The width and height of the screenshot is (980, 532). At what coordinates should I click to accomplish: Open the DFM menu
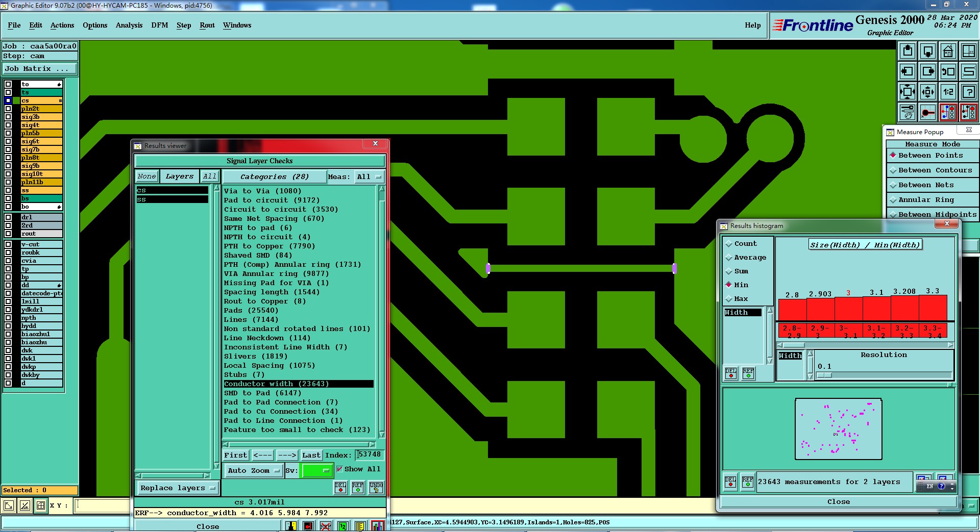coord(159,25)
